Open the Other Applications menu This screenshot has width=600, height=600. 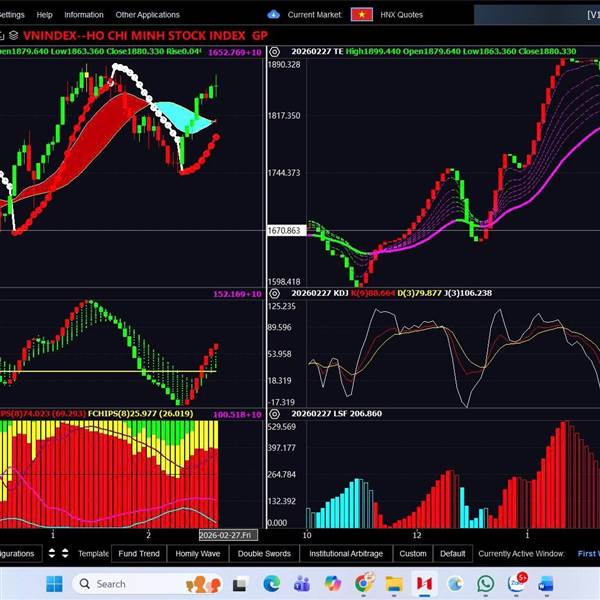(147, 15)
